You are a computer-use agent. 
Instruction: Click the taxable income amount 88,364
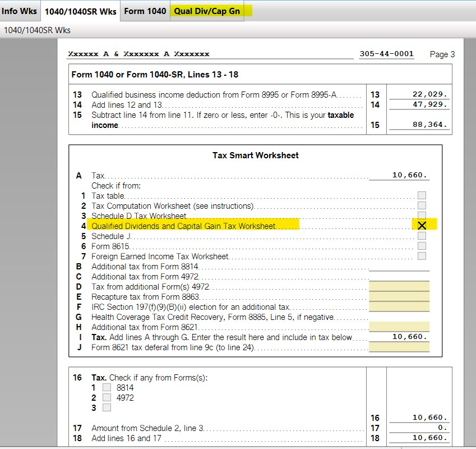point(419,125)
